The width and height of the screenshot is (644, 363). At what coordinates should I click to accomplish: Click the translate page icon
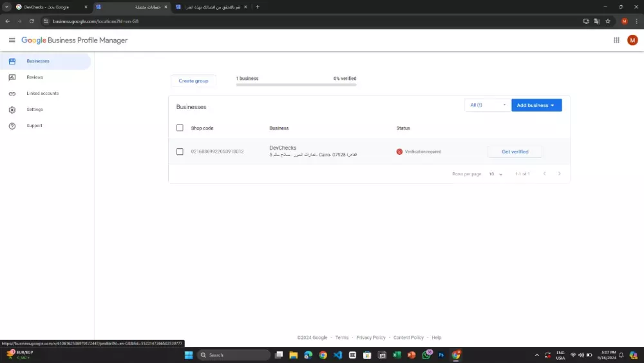pos(597,21)
